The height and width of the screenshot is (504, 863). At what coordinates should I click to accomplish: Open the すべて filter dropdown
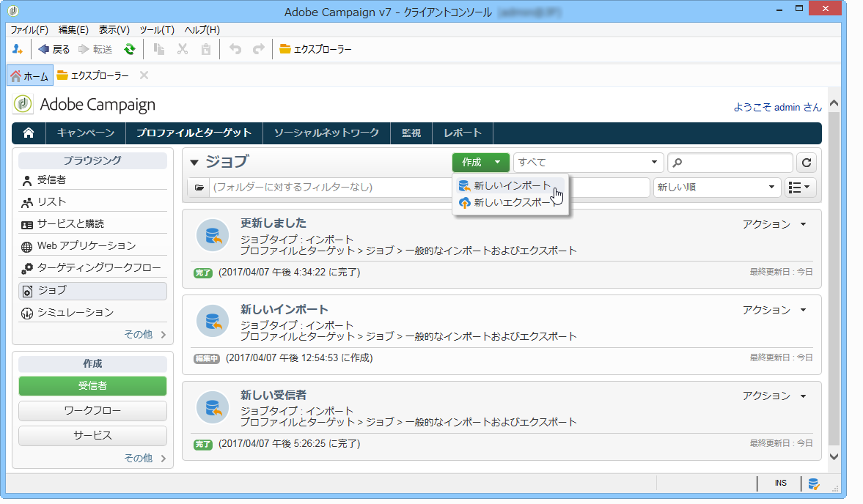tap(588, 162)
